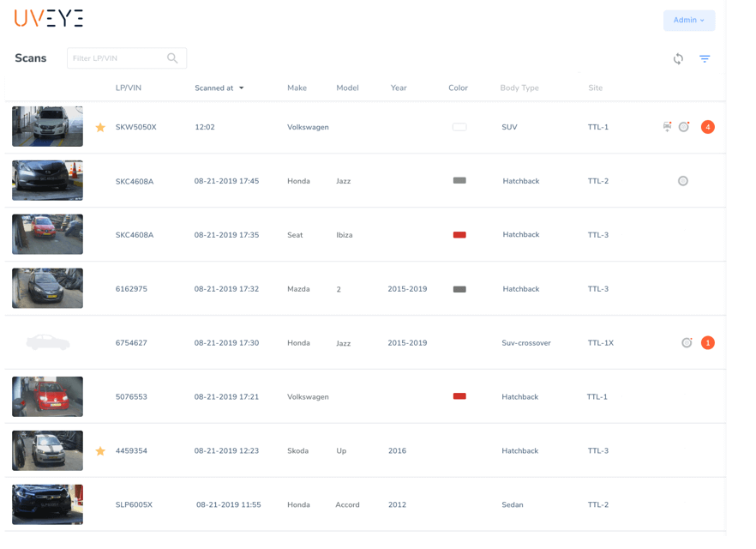This screenshot has width=756, height=549.
Task: Click grey color swatch in Honda Jazz 17:45 row
Action: coord(459,180)
